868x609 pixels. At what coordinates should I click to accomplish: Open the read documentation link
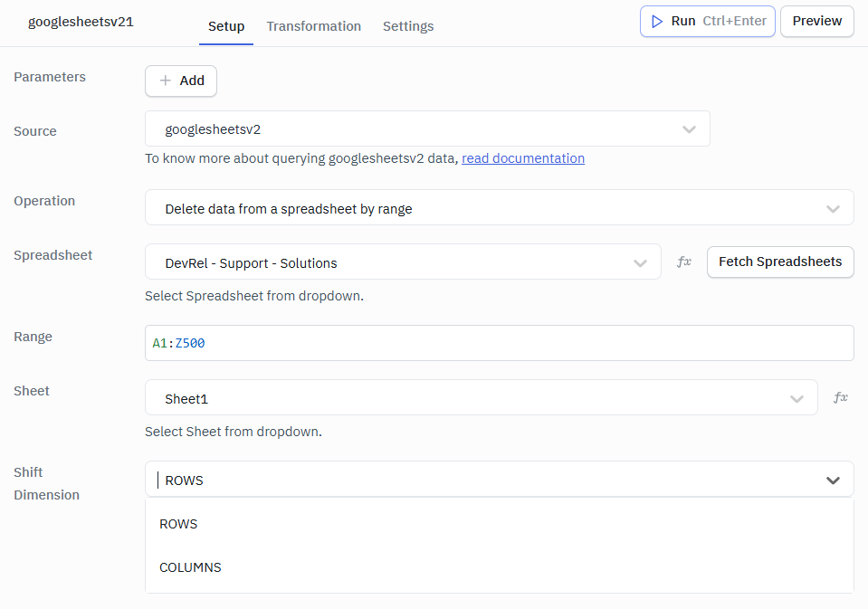pyautogui.click(x=523, y=158)
